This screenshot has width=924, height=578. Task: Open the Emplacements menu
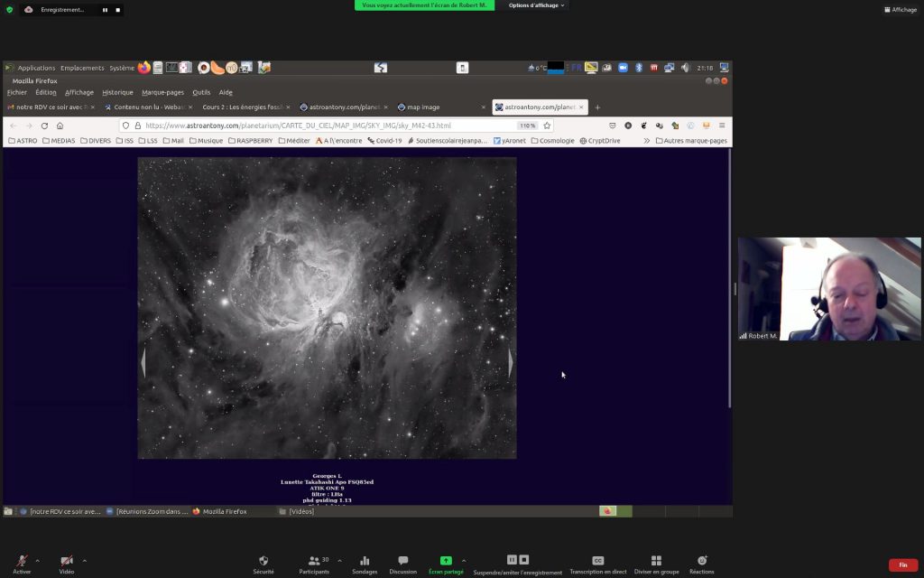tap(82, 68)
